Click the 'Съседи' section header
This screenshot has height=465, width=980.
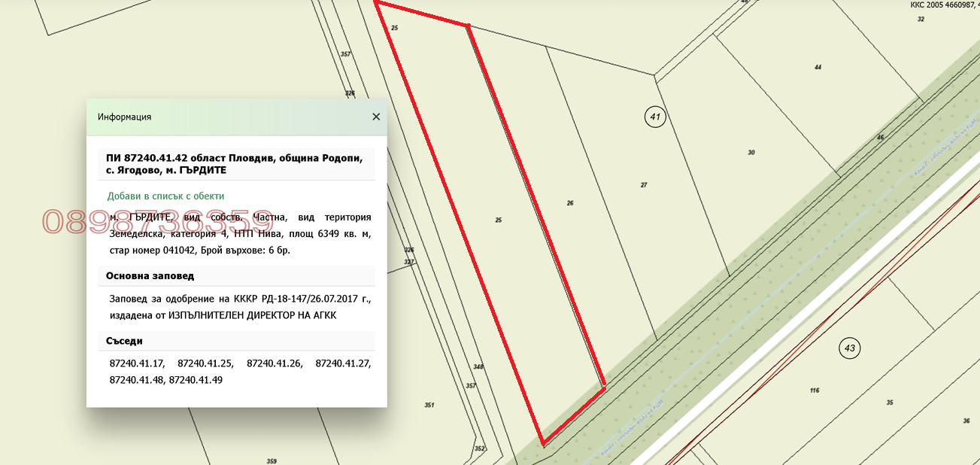coord(124,341)
